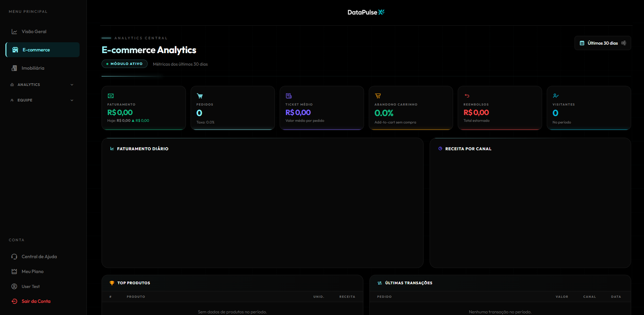The width and height of the screenshot is (644, 315).
Task: Click the User Test avatar icon
Action: click(x=14, y=286)
